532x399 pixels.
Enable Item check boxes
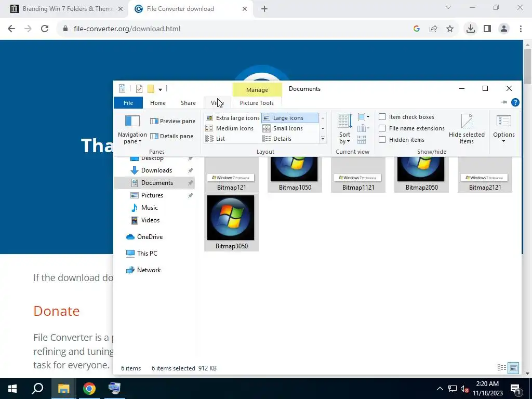point(406,117)
